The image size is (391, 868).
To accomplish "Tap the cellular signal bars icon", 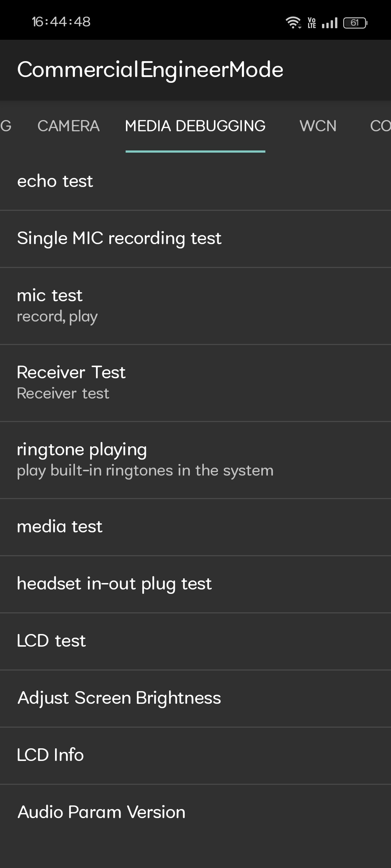I will tap(329, 23).
